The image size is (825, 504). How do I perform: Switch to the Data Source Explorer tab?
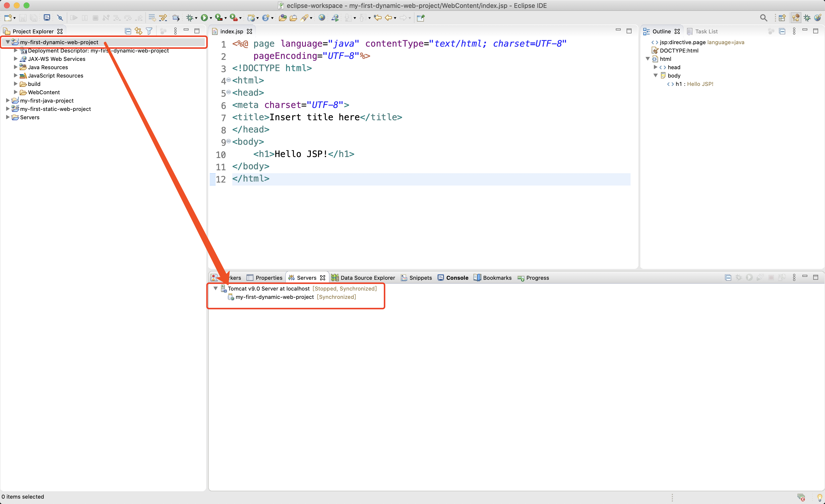(363, 278)
